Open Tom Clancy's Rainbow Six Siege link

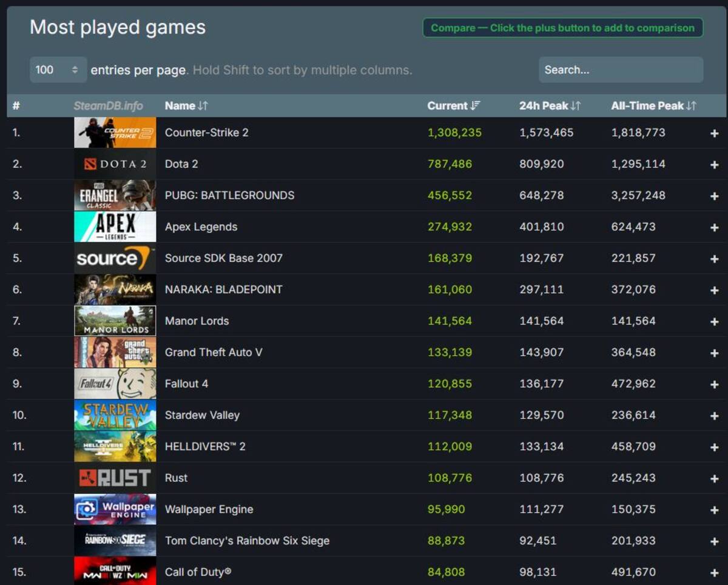click(247, 541)
